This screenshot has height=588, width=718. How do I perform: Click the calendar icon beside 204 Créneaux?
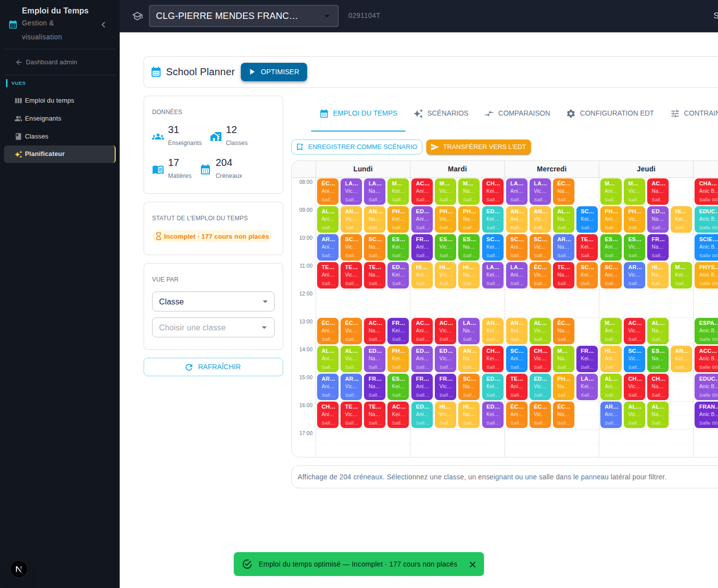click(205, 169)
